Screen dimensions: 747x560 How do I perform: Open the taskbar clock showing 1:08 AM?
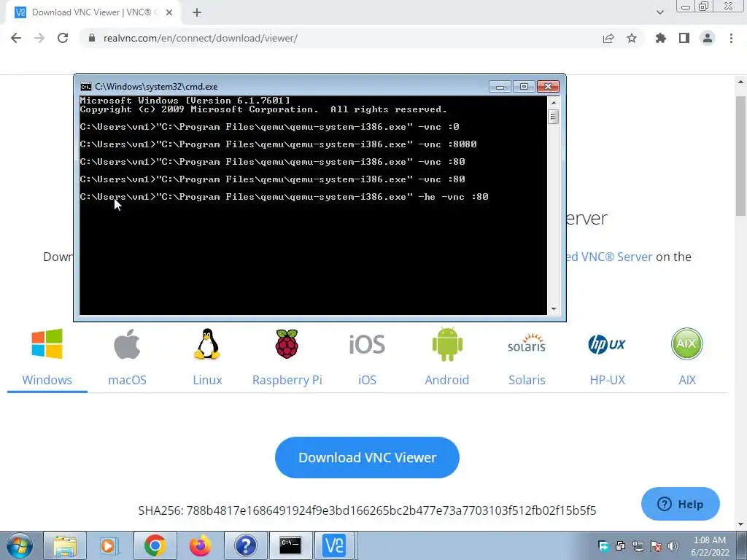710,546
